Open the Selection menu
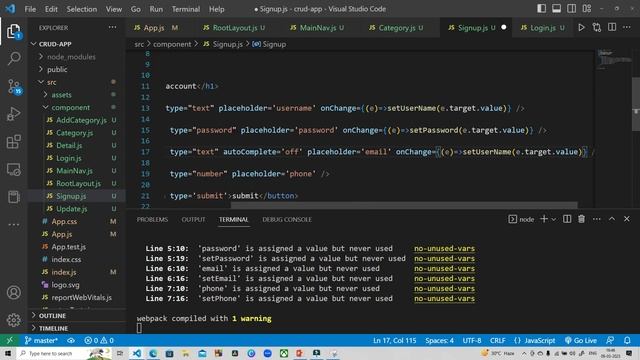Screen dimensions: 640x360 [82, 9]
